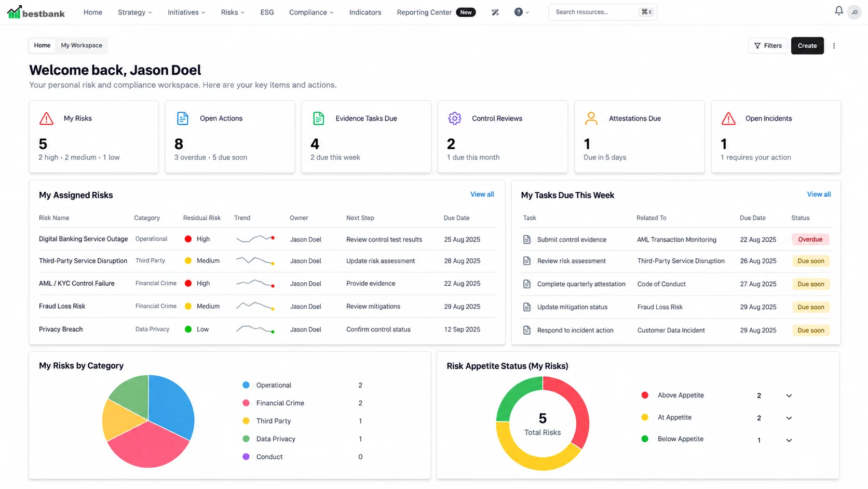Click the Control Reviews gear icon
Screen dimensions: 868x489
coord(455,118)
